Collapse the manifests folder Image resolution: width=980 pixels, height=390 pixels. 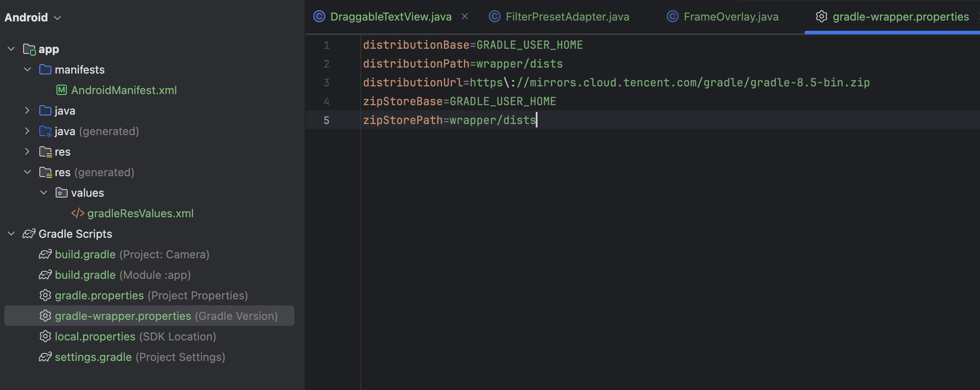coord(27,70)
